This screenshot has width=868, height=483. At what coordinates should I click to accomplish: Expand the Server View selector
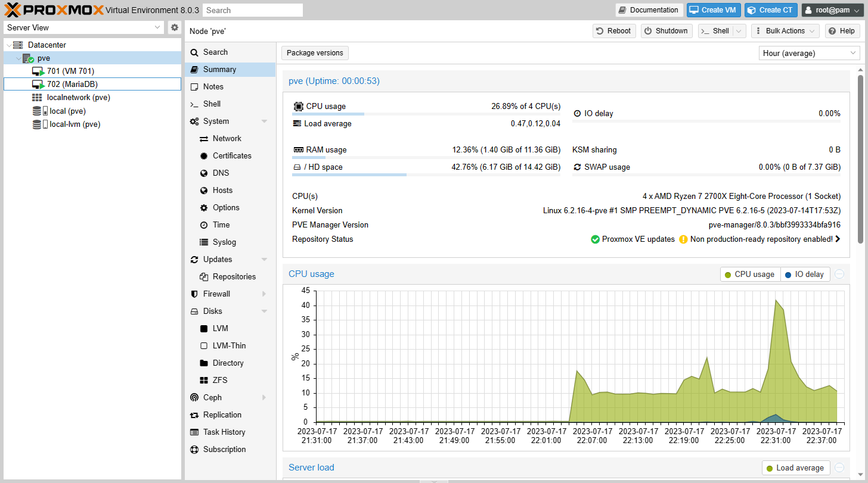(x=157, y=27)
